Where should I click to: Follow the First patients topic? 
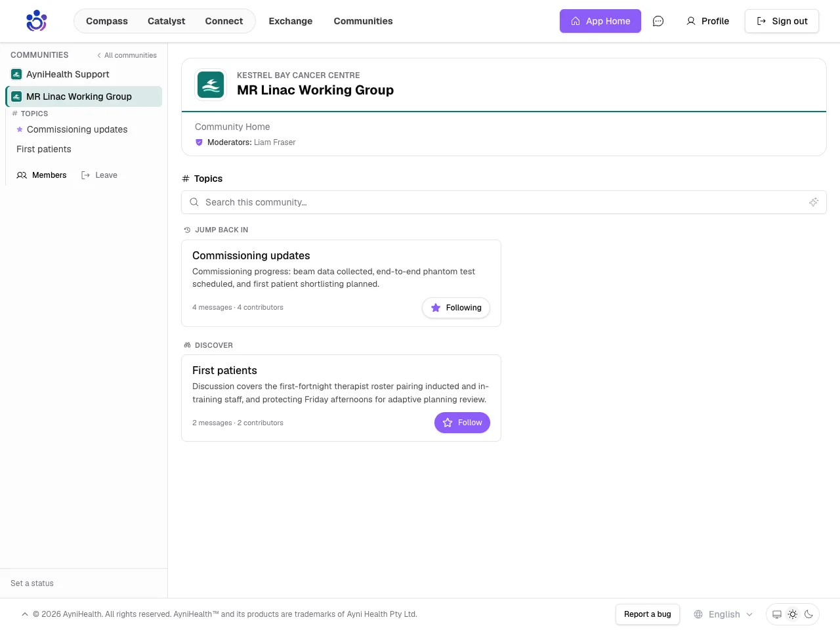(462, 423)
